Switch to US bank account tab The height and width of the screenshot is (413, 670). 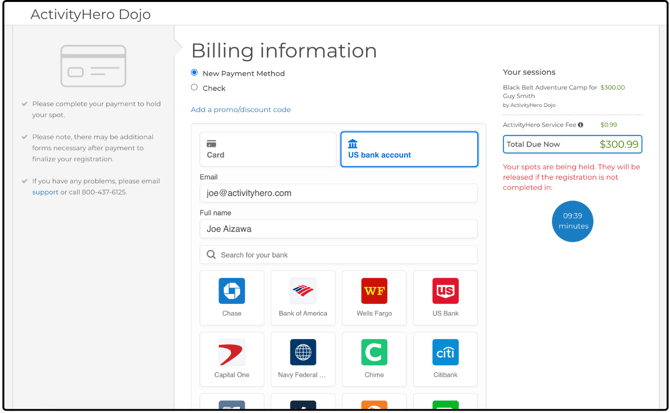(x=409, y=149)
